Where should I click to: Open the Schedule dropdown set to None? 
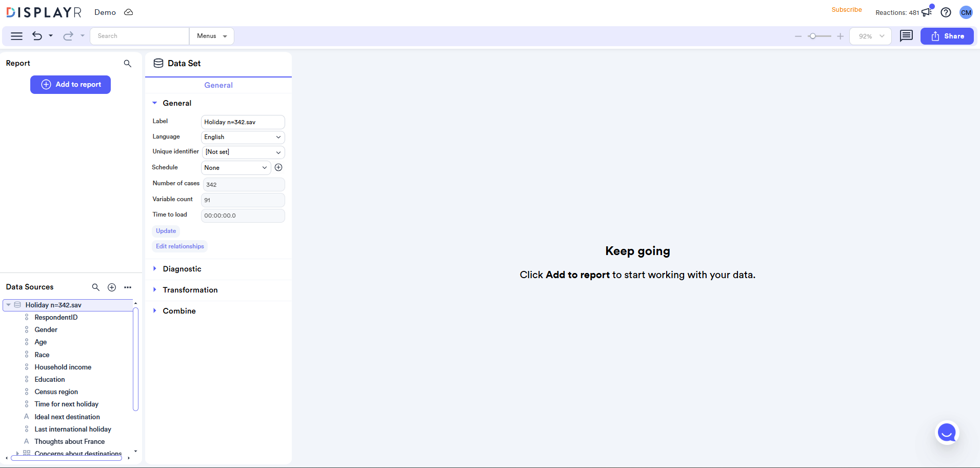coord(235,167)
